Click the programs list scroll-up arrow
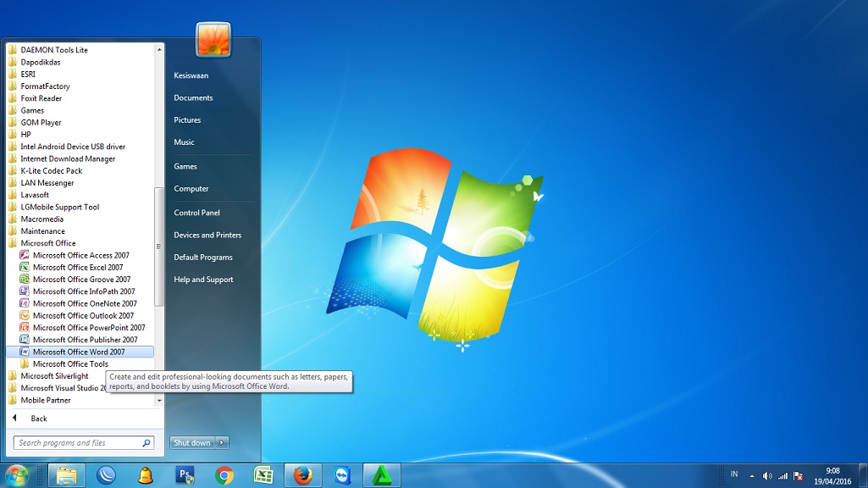868x488 pixels. point(159,49)
